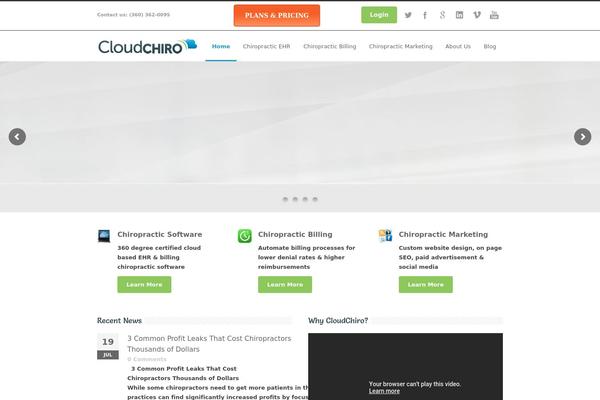The height and width of the screenshot is (400, 600).
Task: Click the 19 JUL date badge
Action: pyautogui.click(x=108, y=346)
